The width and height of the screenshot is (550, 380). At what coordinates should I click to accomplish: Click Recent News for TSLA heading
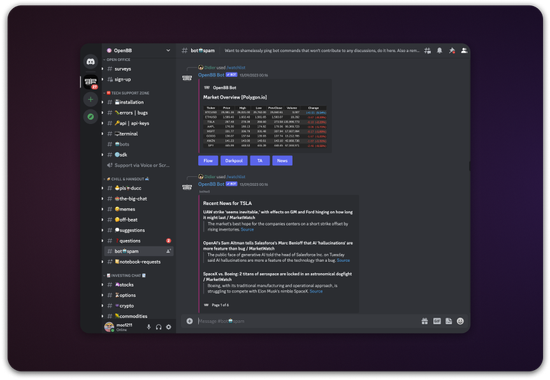click(x=227, y=203)
